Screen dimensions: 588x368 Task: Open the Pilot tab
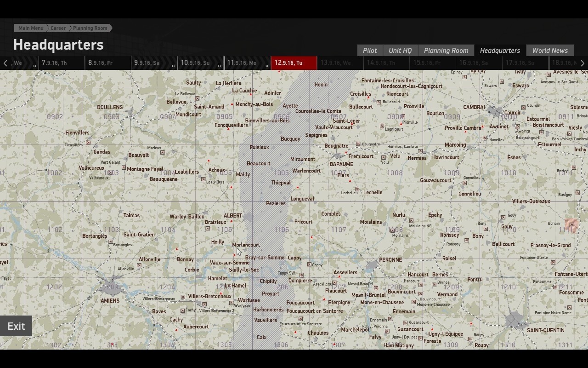[370, 51]
